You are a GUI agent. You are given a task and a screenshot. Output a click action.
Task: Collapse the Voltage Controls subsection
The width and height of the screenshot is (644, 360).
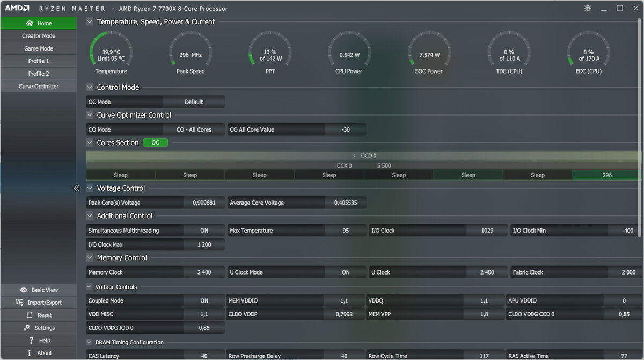coord(89,287)
